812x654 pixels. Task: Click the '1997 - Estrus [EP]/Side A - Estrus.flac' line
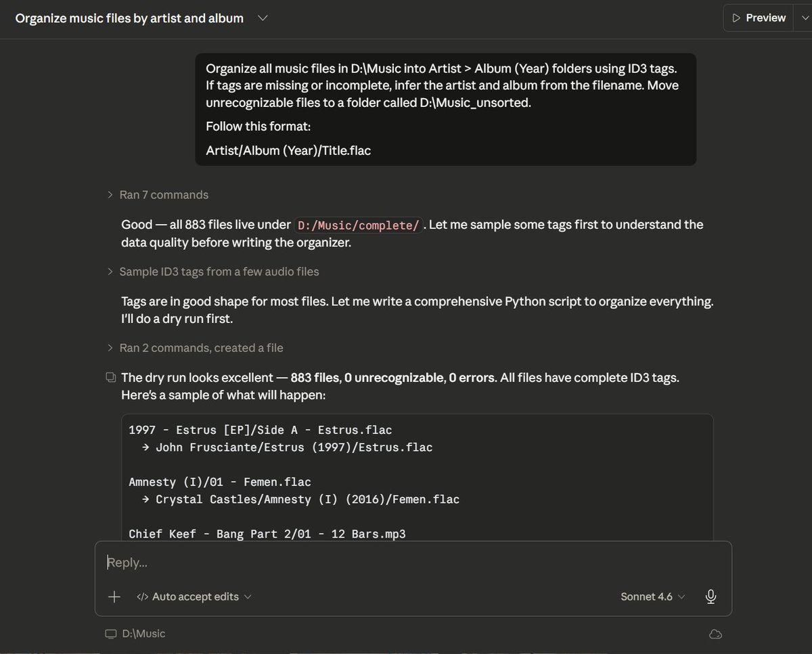click(261, 430)
